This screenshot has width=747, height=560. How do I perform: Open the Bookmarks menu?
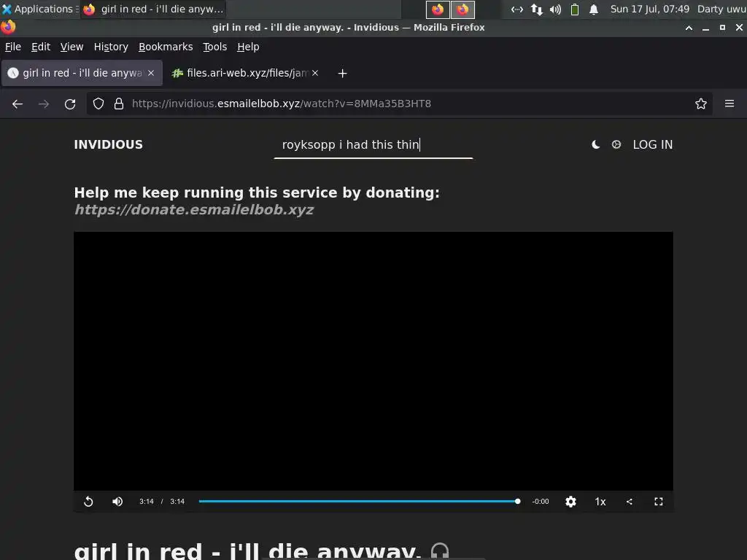pos(166,47)
